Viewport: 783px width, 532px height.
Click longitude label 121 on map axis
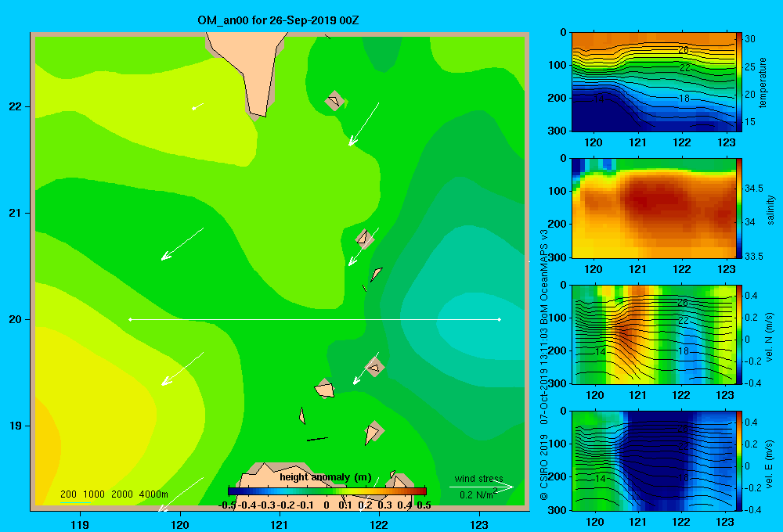280,524
